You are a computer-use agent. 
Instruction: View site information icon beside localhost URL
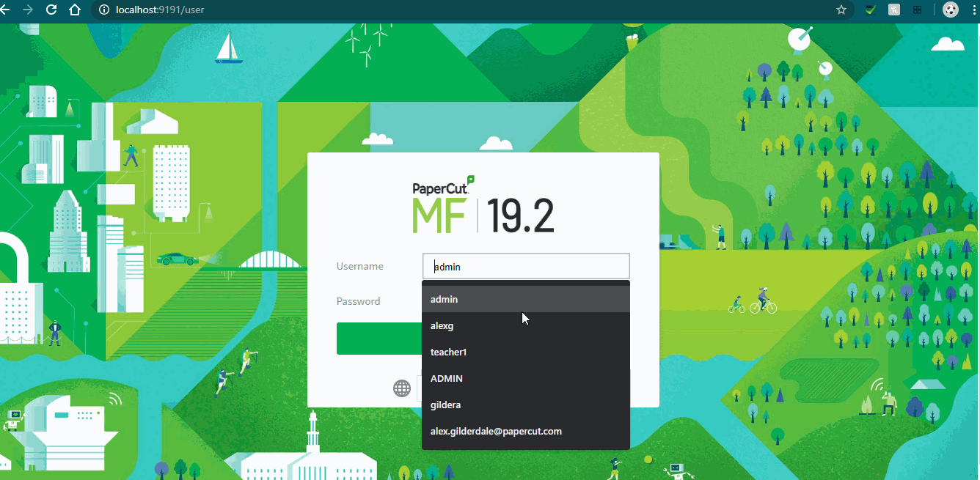pos(104,10)
